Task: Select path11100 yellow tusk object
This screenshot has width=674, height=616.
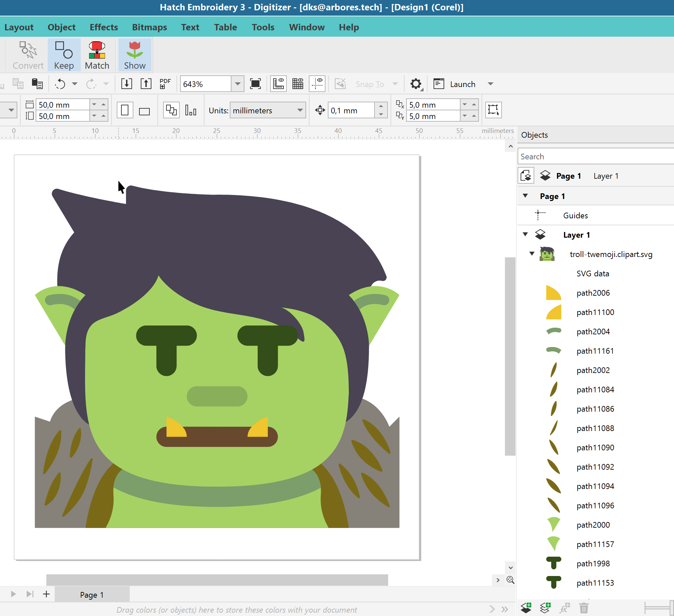Action: coord(595,312)
